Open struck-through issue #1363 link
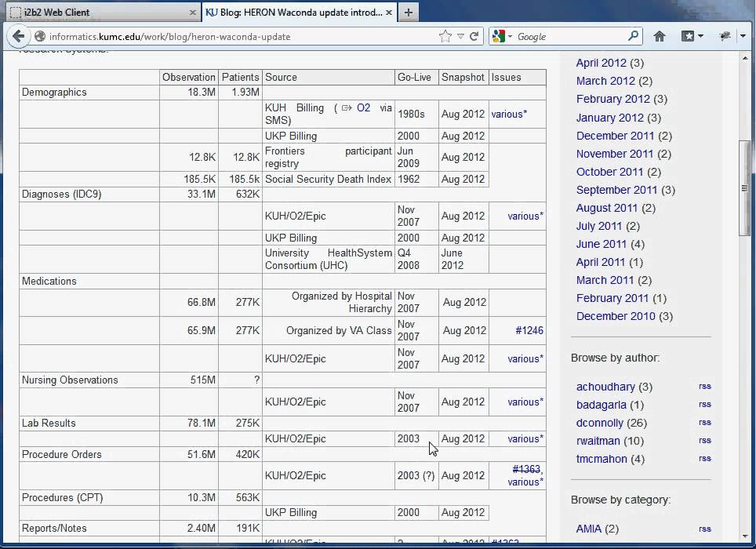 526,469
